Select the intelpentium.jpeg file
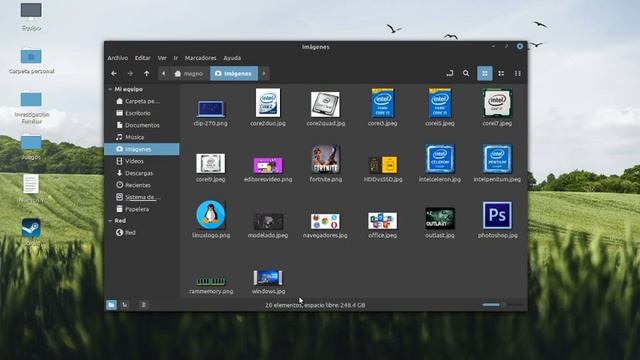 click(x=497, y=163)
